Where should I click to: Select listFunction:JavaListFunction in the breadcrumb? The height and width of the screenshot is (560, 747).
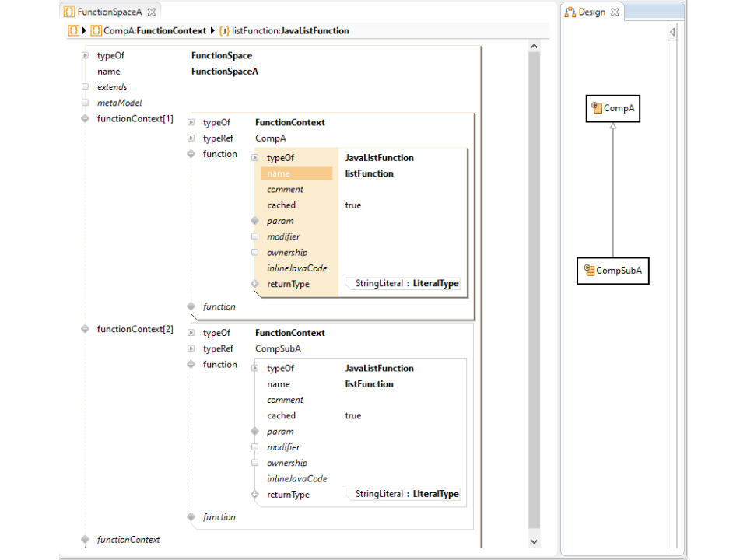click(x=285, y=30)
